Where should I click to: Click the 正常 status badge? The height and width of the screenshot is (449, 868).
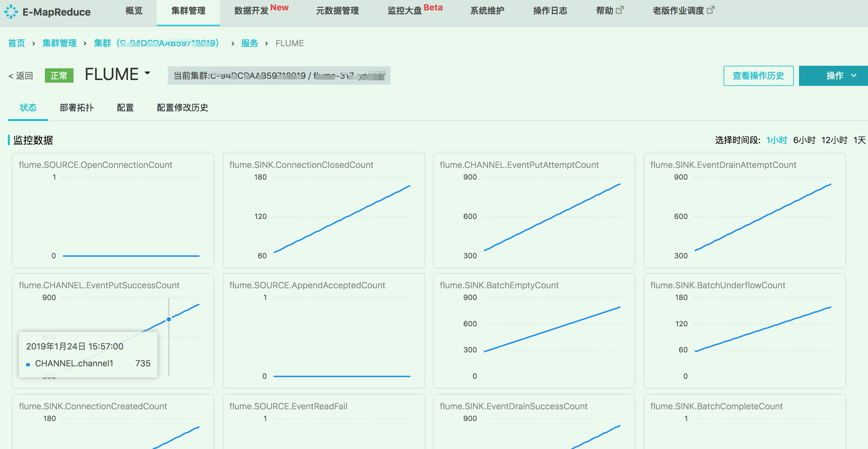tap(59, 75)
